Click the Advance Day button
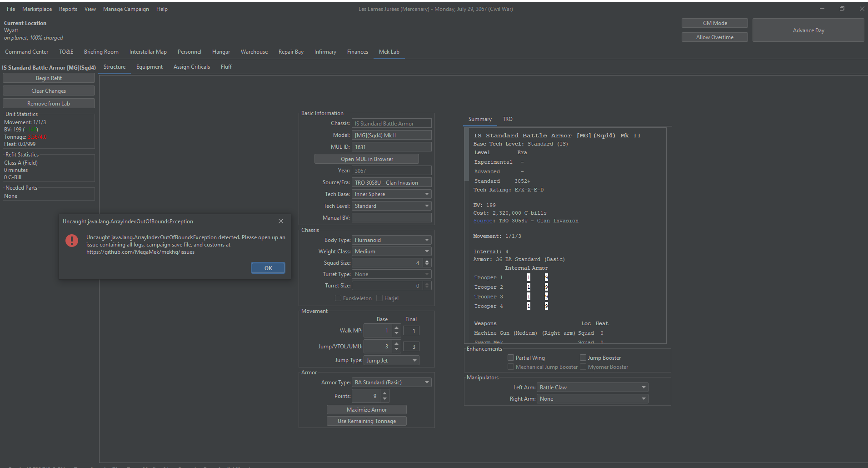The height and width of the screenshot is (468, 868). point(808,30)
